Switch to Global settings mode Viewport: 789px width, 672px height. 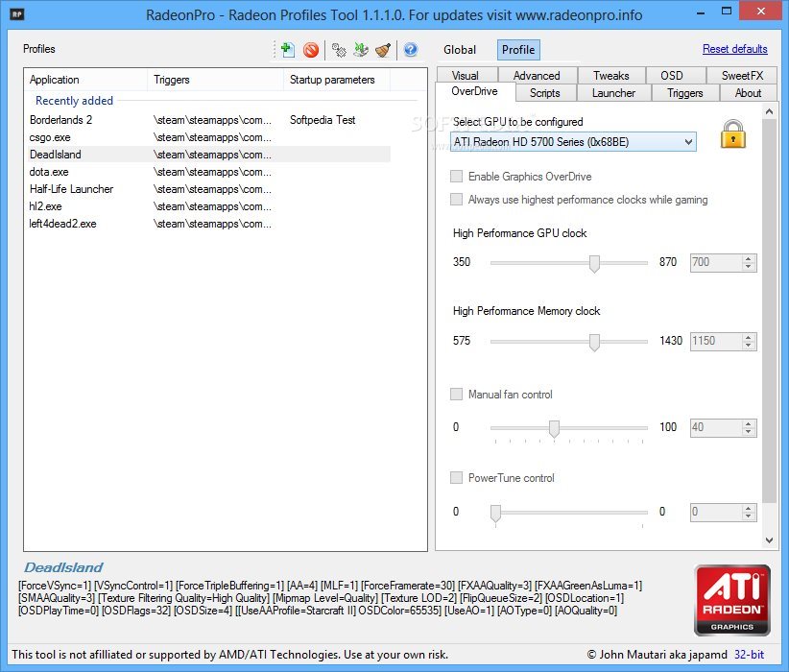click(460, 50)
